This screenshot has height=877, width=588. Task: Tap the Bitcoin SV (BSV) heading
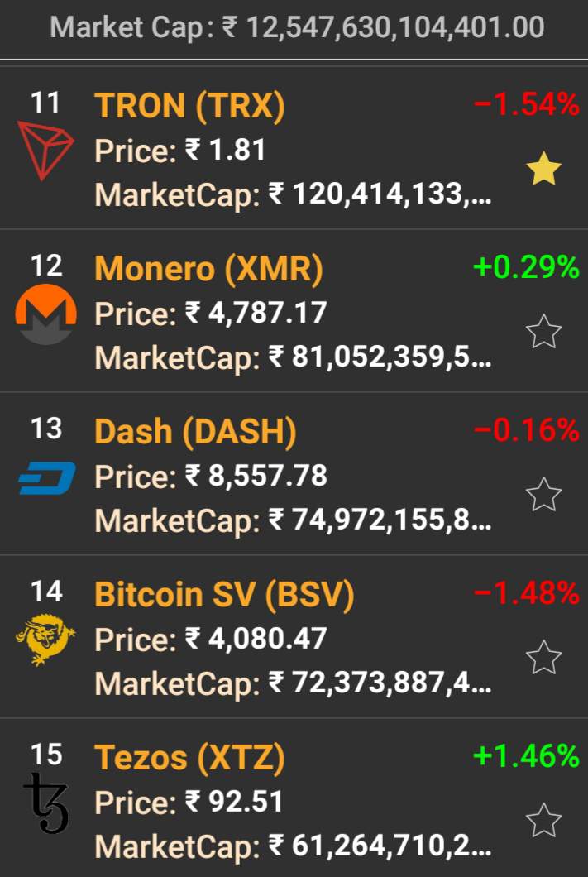[224, 595]
